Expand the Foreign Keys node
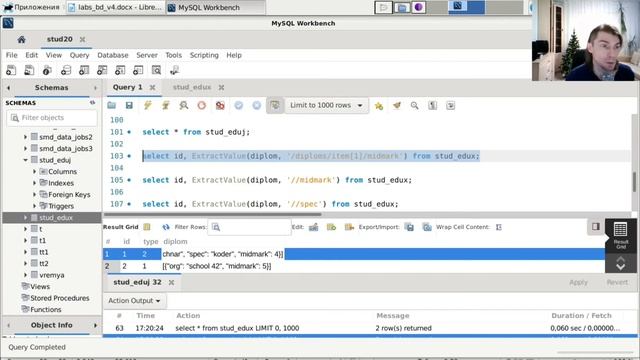 click(34, 195)
